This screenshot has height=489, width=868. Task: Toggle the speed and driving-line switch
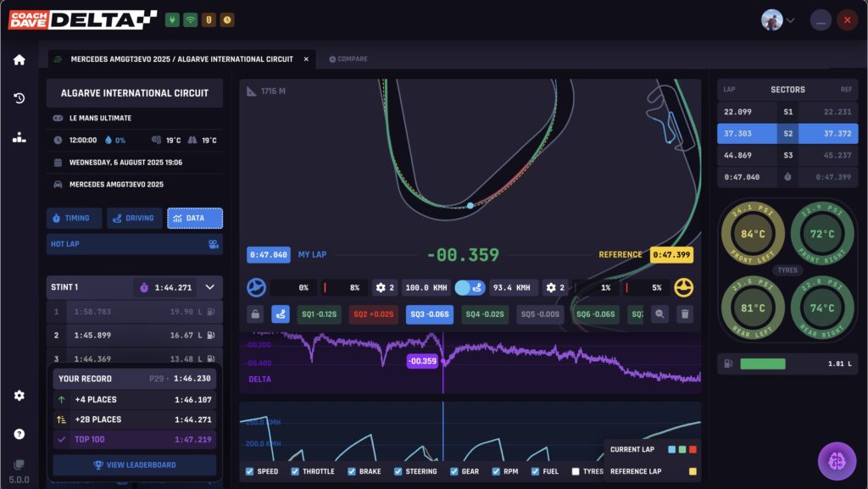pos(469,288)
